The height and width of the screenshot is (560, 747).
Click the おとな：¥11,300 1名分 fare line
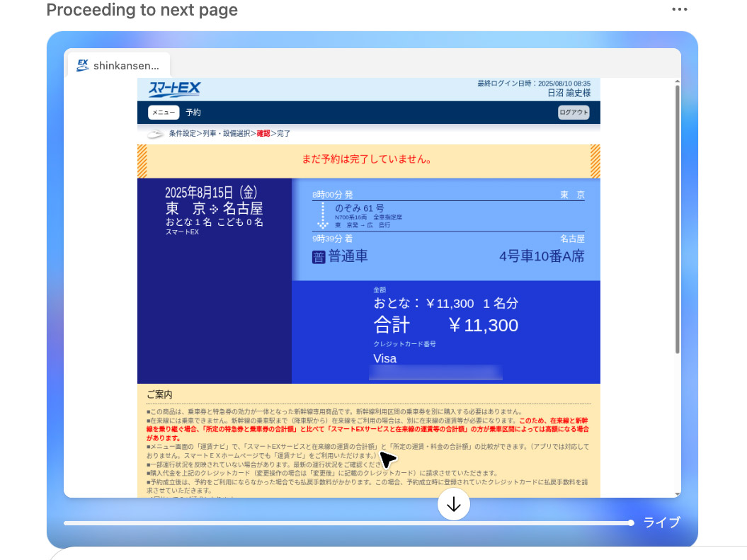point(446,303)
